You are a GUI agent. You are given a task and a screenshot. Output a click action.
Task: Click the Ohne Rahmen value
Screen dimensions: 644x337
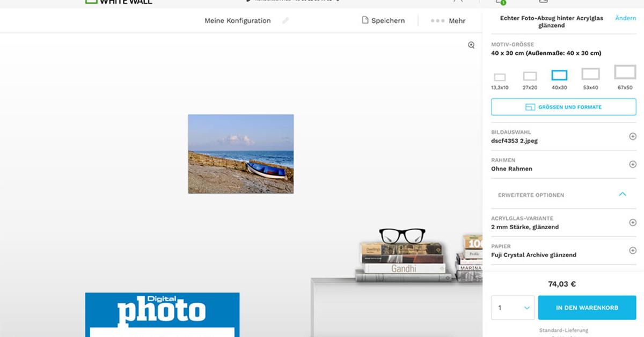[511, 169]
